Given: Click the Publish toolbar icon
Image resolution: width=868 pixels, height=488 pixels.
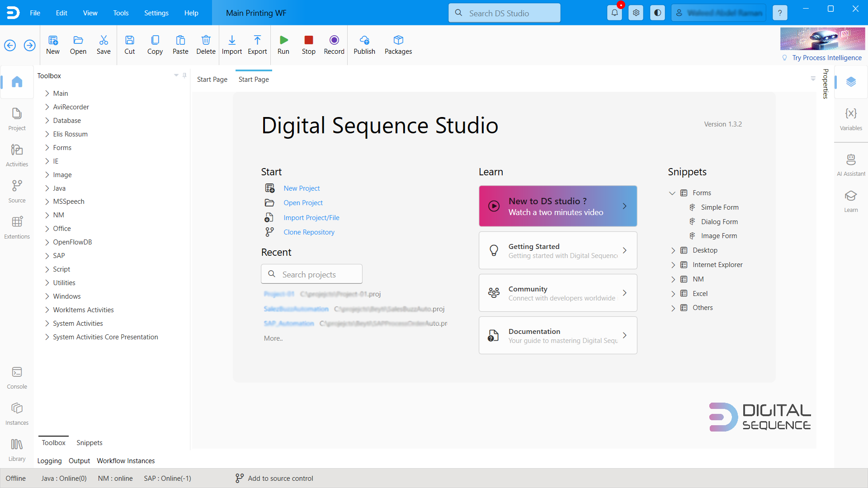Looking at the screenshot, I should (x=364, y=45).
